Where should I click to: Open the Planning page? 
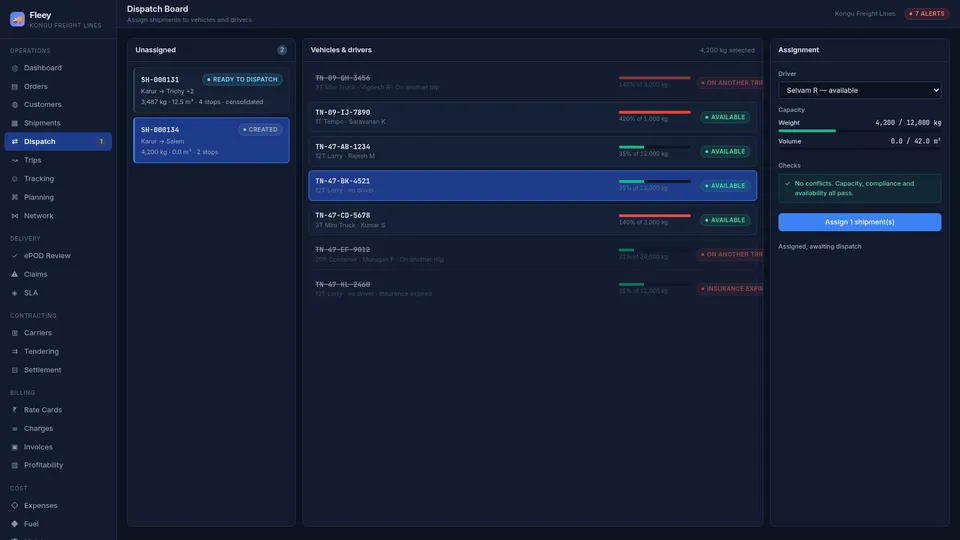(58, 197)
